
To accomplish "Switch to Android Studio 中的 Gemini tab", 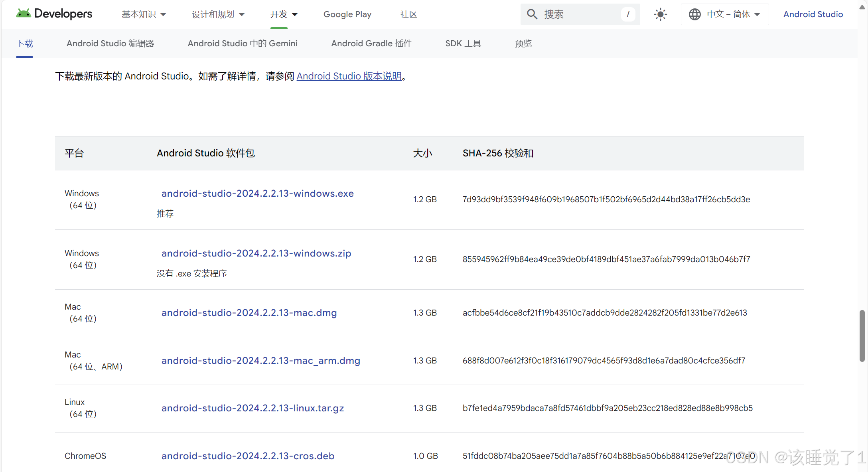I will pos(243,43).
